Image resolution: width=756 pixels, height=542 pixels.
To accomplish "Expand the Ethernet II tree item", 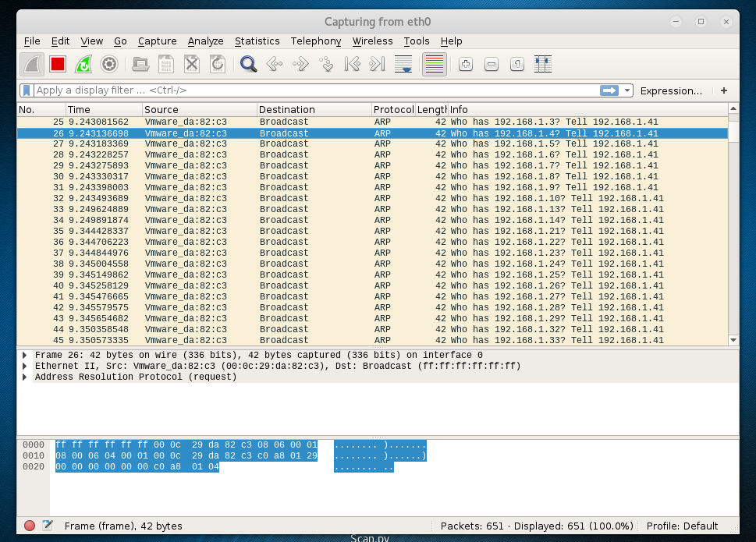I will 26,366.
